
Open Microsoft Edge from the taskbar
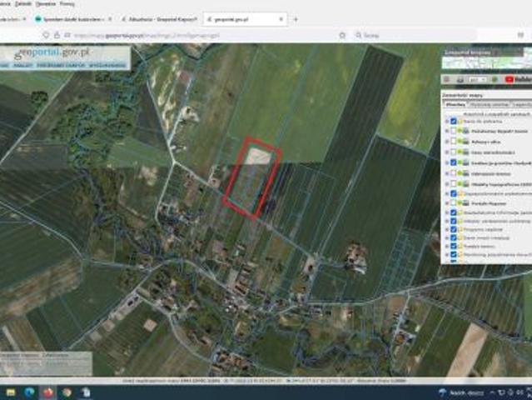click(x=29, y=392)
